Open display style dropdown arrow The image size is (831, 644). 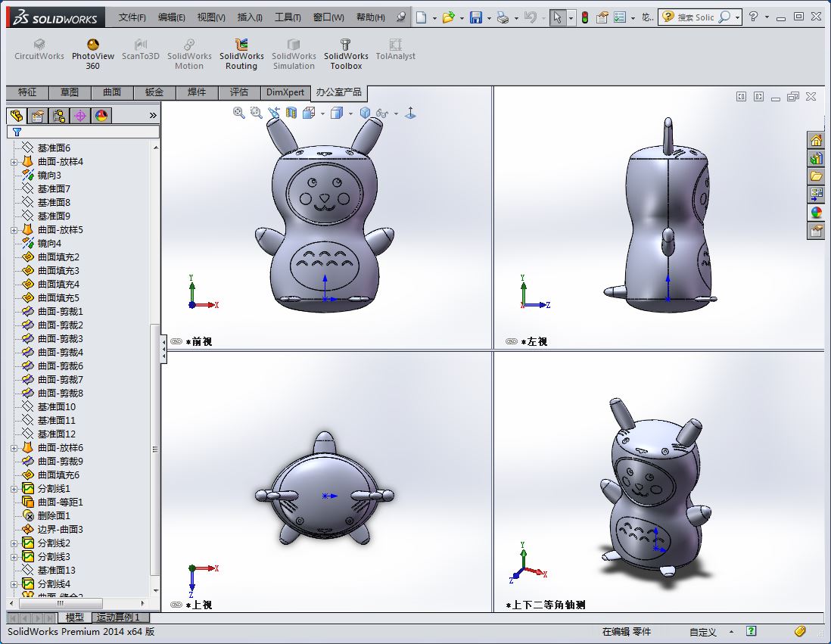pos(350,114)
